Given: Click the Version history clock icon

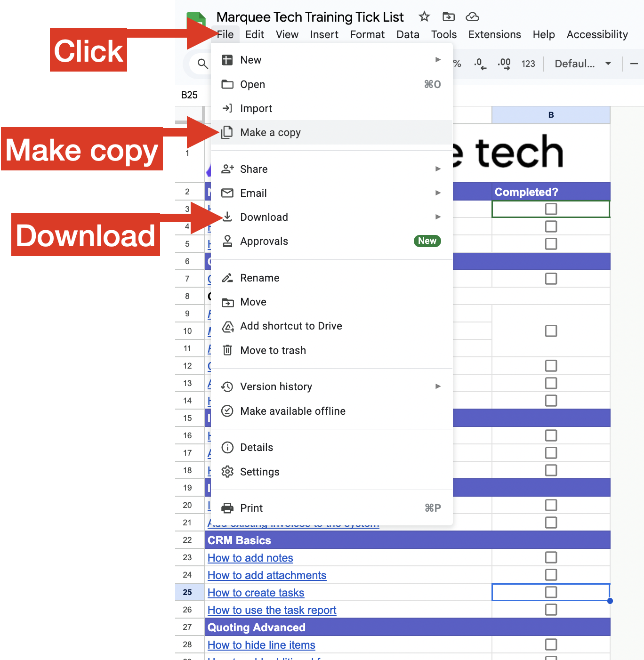Looking at the screenshot, I should [x=227, y=386].
